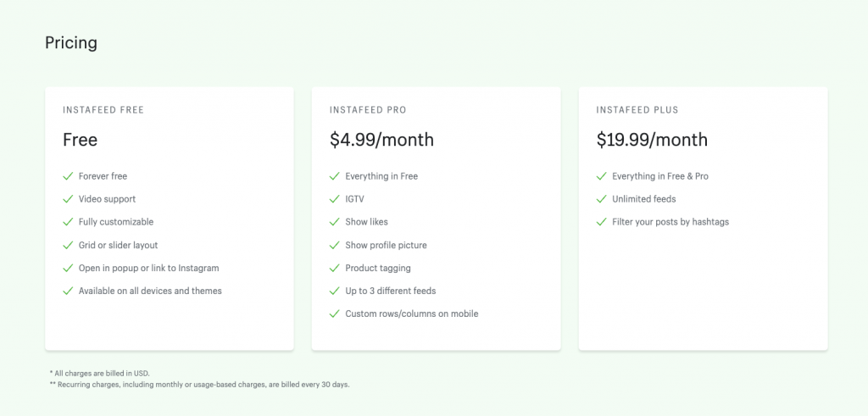
Task: Click the checkmark beside Show profile picture
Action: (x=334, y=245)
